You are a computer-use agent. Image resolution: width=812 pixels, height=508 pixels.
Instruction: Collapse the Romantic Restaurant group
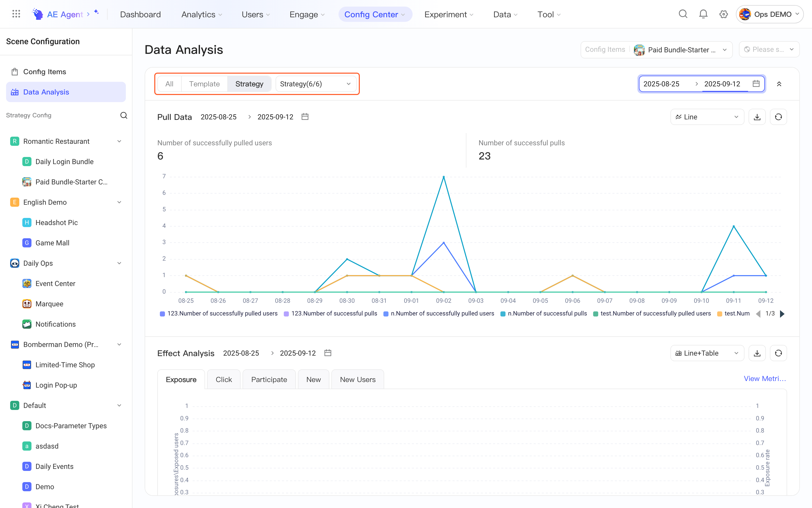119,141
